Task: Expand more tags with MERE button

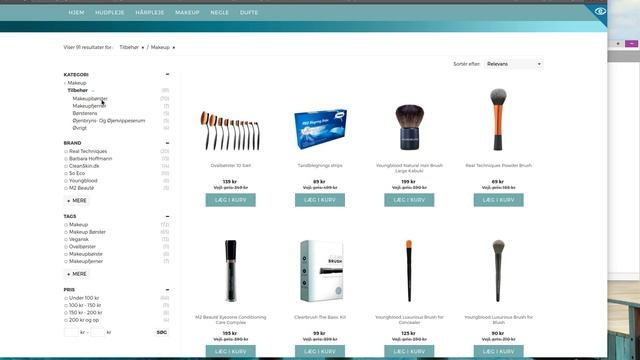Action: (x=77, y=274)
